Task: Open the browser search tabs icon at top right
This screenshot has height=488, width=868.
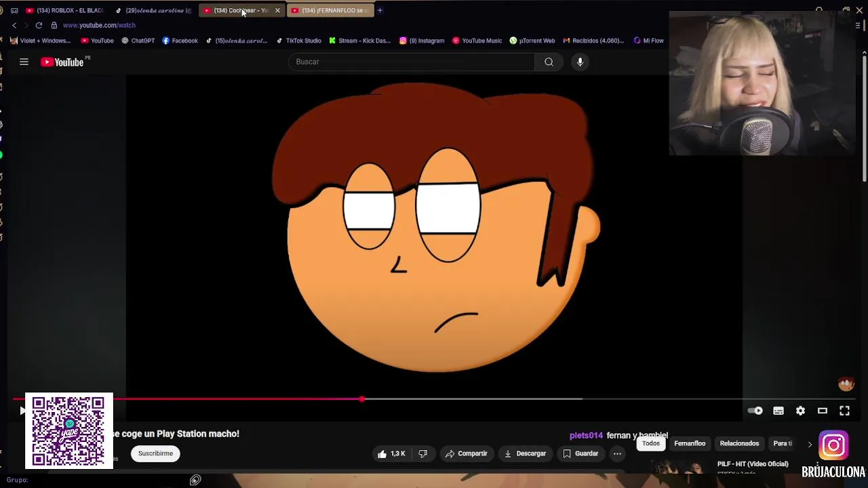Action: [819, 10]
